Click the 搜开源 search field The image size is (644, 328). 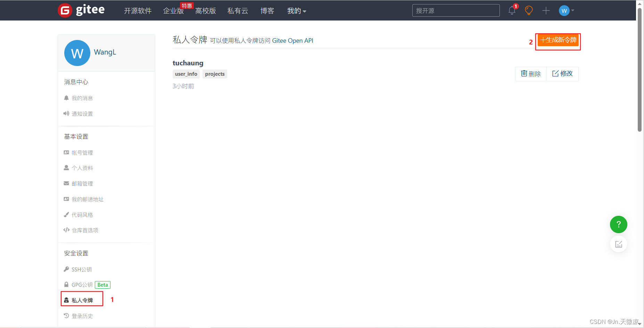pos(455,10)
